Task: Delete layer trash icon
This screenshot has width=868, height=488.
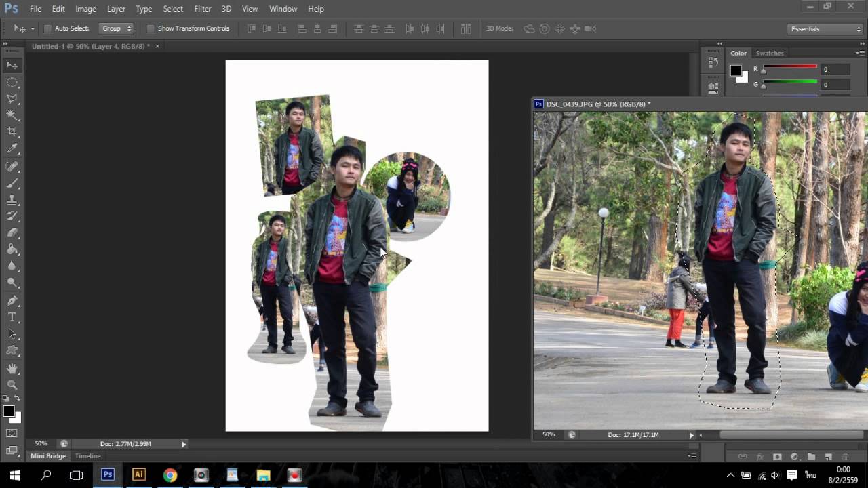Action: [845, 457]
